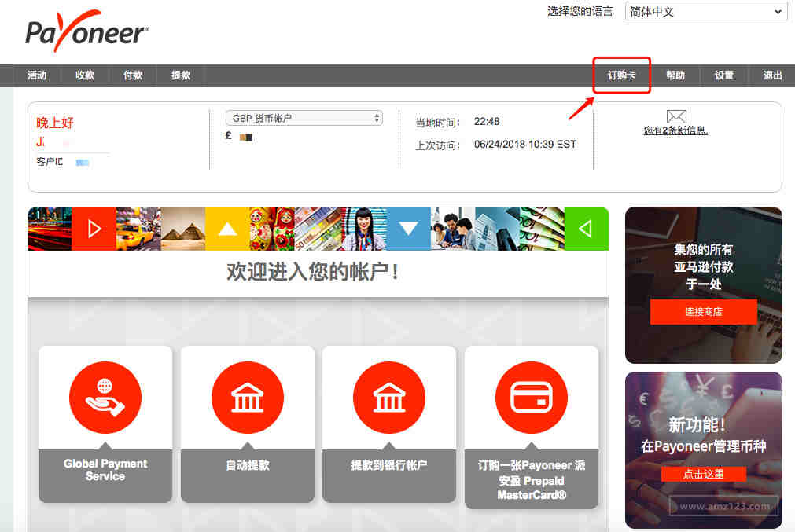Image resolution: width=795 pixels, height=532 pixels.
Task: Click the 提款到银行帐户 label
Action: 389,465
